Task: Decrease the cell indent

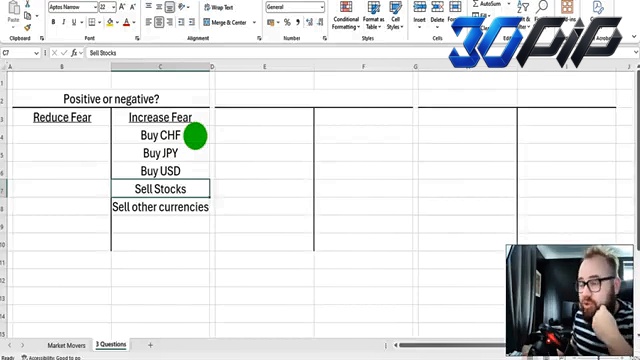Action: (x=181, y=22)
